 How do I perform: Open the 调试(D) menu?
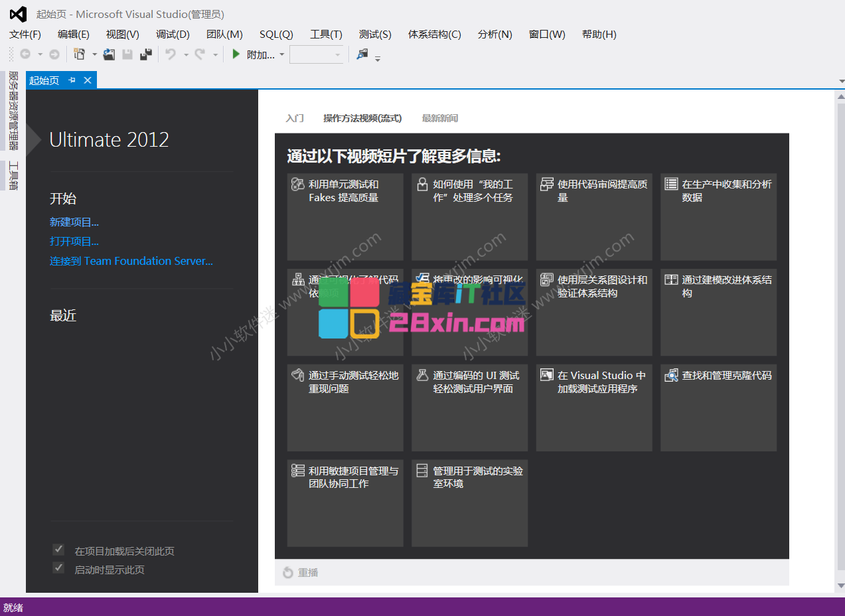(x=173, y=35)
